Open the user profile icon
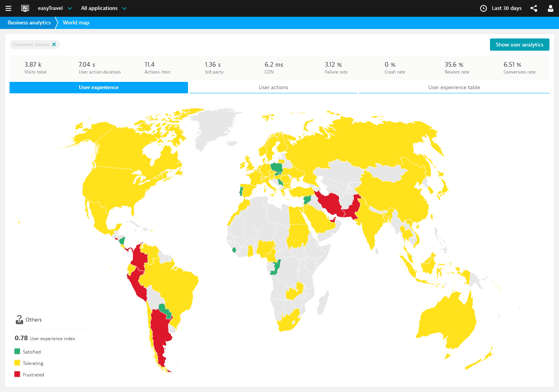This screenshot has width=559, height=392. coord(551,8)
